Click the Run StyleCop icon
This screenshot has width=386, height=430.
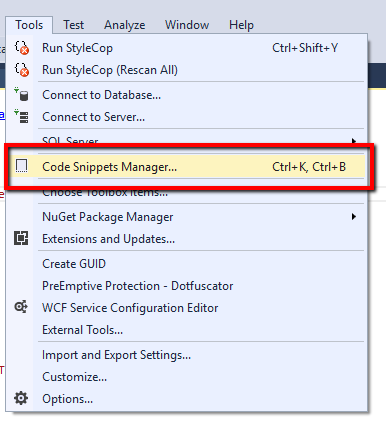click(x=22, y=48)
